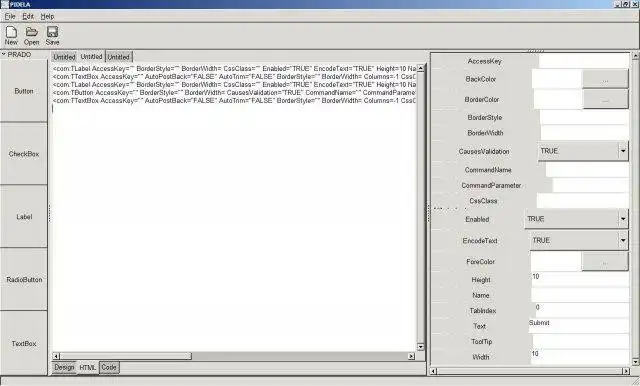This screenshot has width=640, height=386.
Task: Open the ForeColor color picker button
Action: point(605,262)
